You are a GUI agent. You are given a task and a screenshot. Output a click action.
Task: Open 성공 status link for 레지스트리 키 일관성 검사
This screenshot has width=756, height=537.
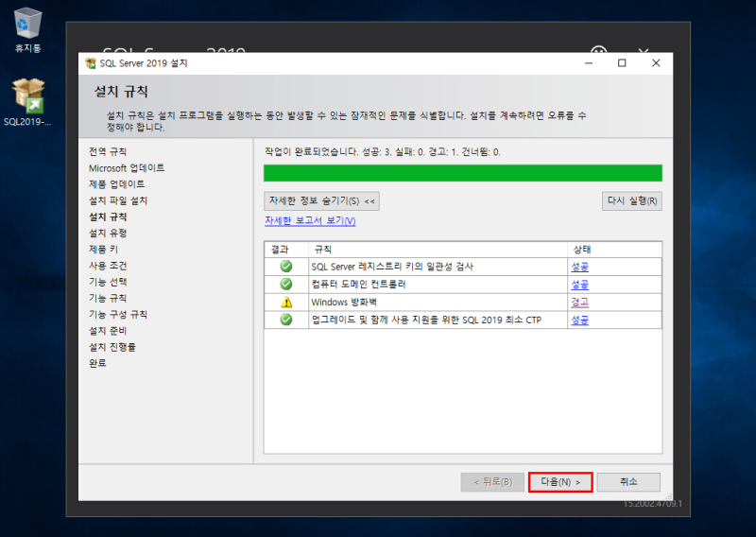579,267
